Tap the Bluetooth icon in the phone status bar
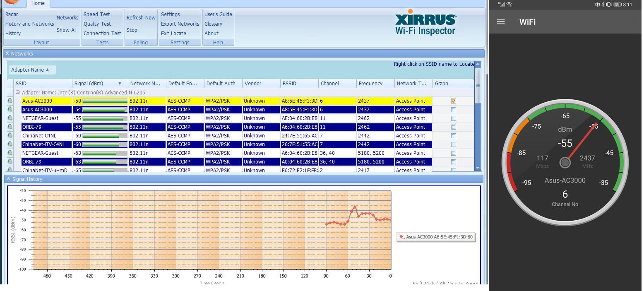The image size is (644, 291). click(603, 5)
